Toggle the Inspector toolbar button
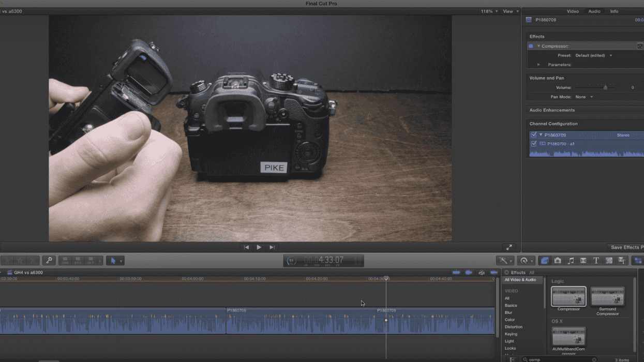The width and height of the screenshot is (644, 362). click(638, 261)
